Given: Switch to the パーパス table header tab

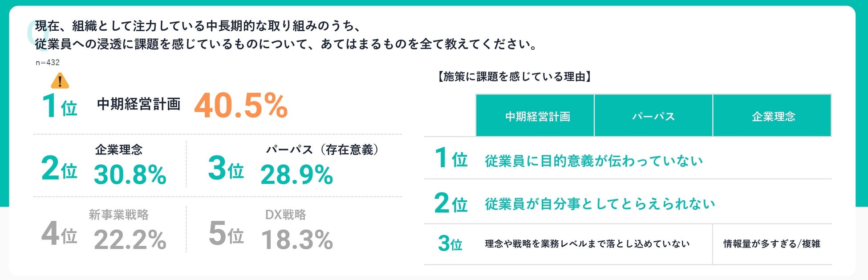Looking at the screenshot, I should click(653, 116).
